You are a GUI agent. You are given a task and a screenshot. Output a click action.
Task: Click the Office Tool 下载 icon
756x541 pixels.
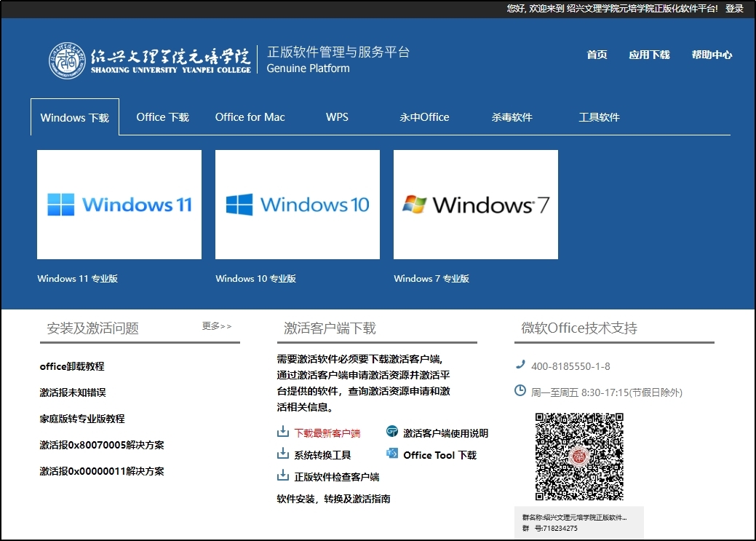pyautogui.click(x=392, y=454)
